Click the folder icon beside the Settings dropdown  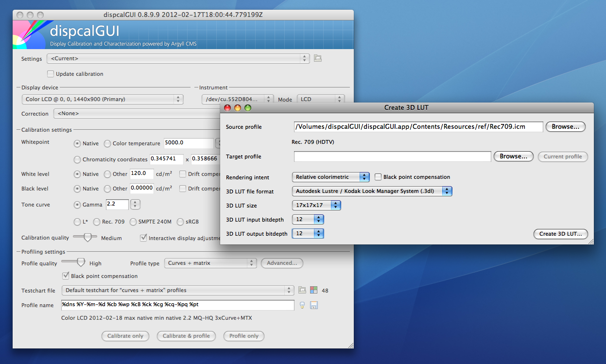coord(318,58)
